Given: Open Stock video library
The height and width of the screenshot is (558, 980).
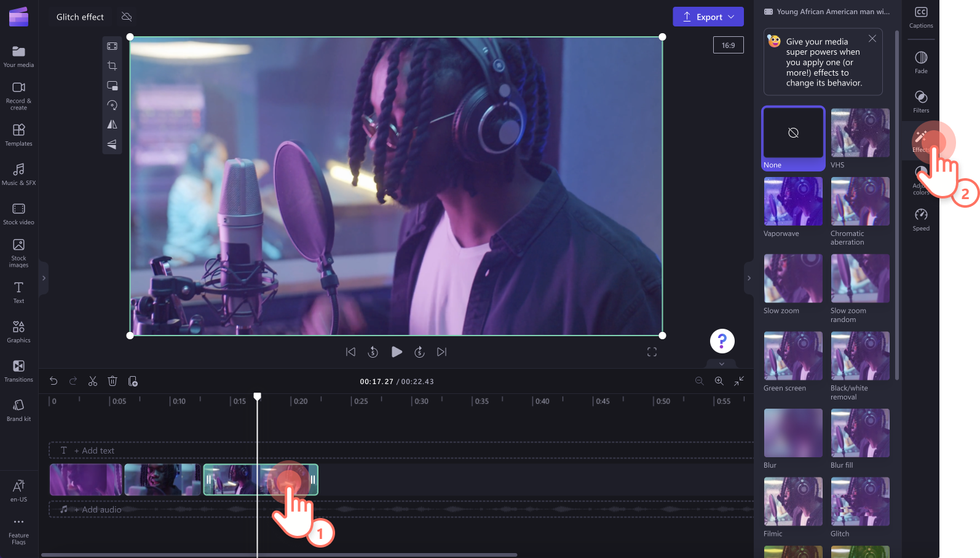Looking at the screenshot, I should (18, 214).
